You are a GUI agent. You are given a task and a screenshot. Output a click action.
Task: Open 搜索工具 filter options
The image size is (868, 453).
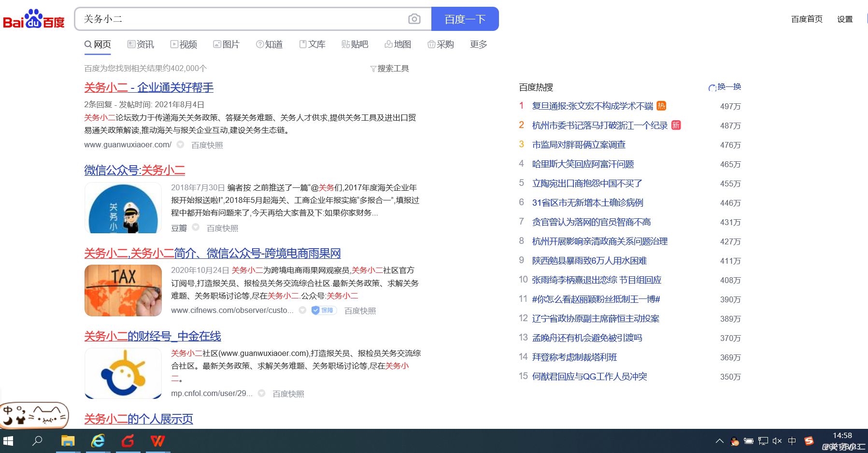[390, 69]
